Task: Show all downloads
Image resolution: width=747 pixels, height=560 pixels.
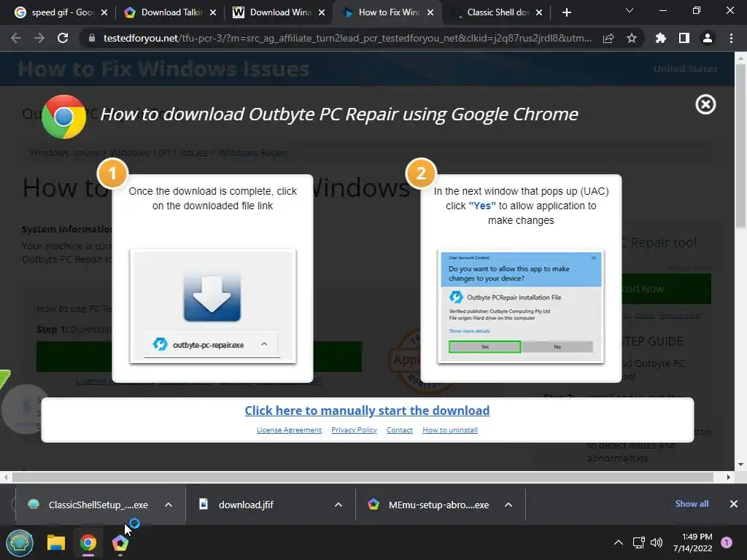Action: pos(692,504)
